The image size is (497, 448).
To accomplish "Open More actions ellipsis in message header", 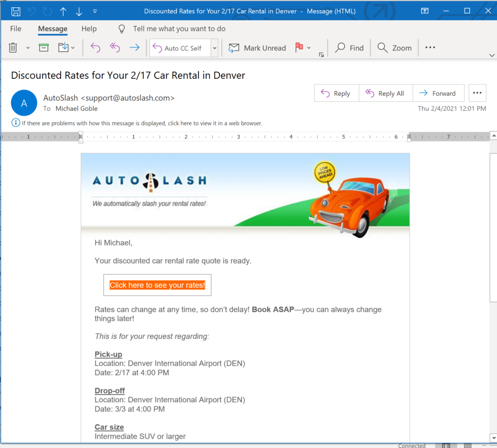I will tap(477, 93).
